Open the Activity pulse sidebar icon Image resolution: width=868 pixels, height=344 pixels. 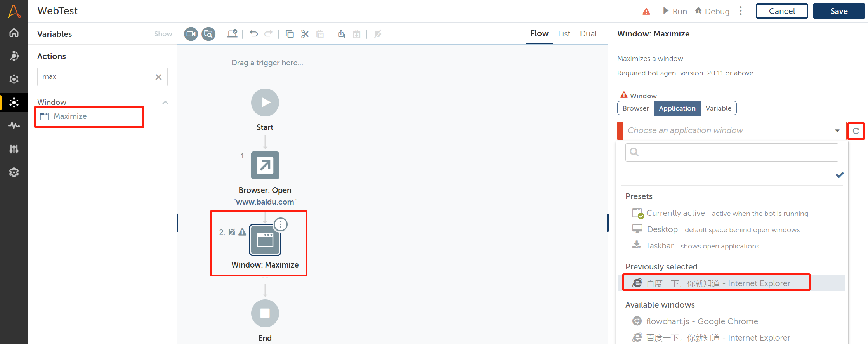14,125
